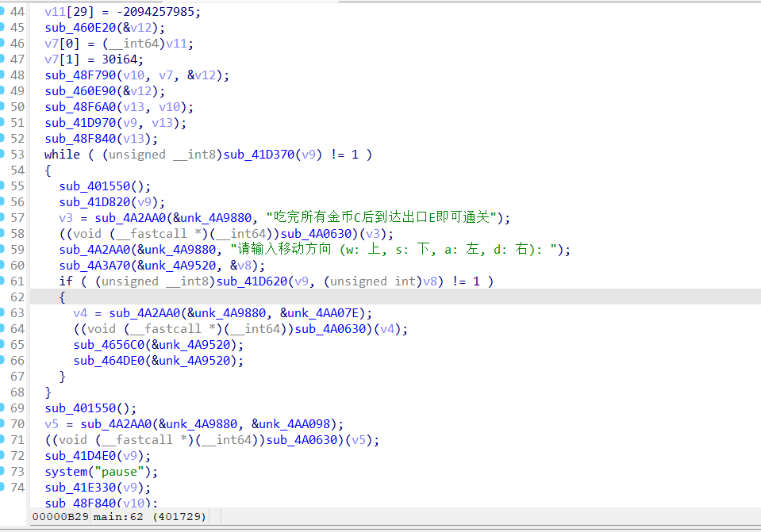Open function sub_48F790 on line 48
The width and height of the screenshot is (761, 532).
coord(80,75)
